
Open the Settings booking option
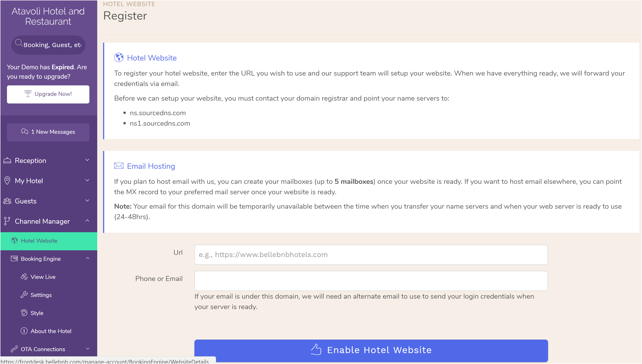tap(41, 295)
